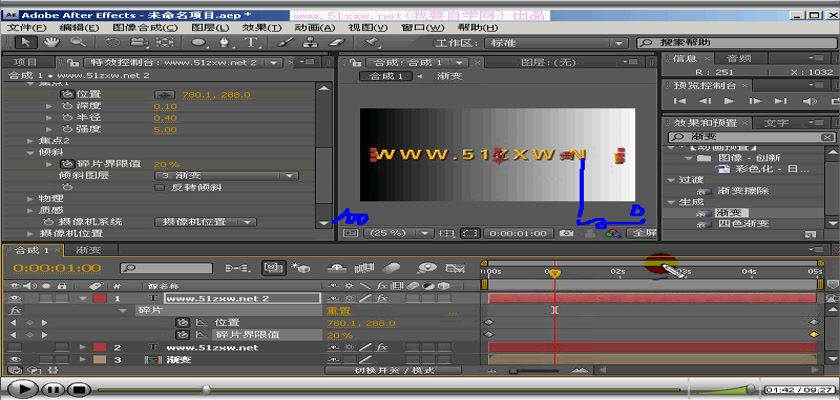Open the 效果(T) menu
The height and width of the screenshot is (400, 840).
pyautogui.click(x=261, y=28)
